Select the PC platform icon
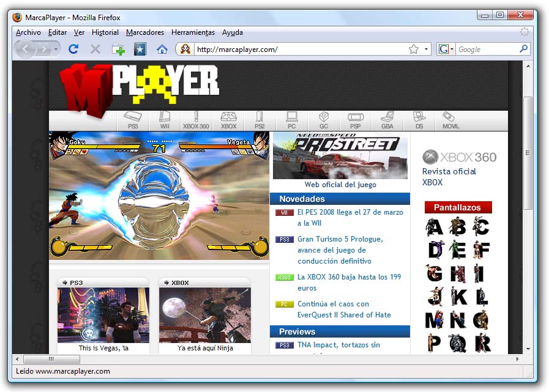 [x=292, y=120]
